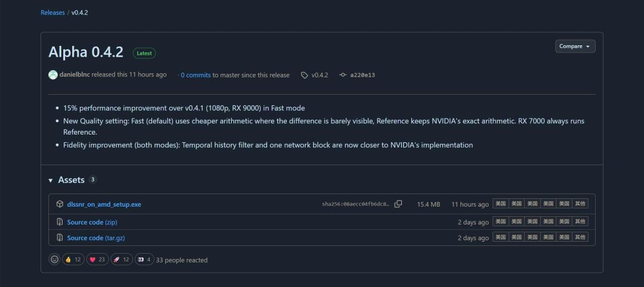Toggle the thumbs up reaction
644x287 pixels.
point(73,260)
